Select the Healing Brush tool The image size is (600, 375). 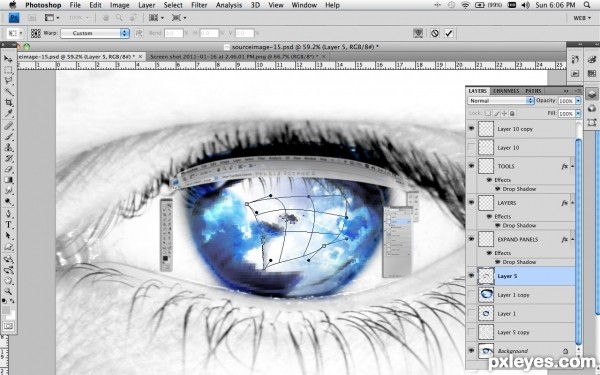pyautogui.click(x=8, y=126)
